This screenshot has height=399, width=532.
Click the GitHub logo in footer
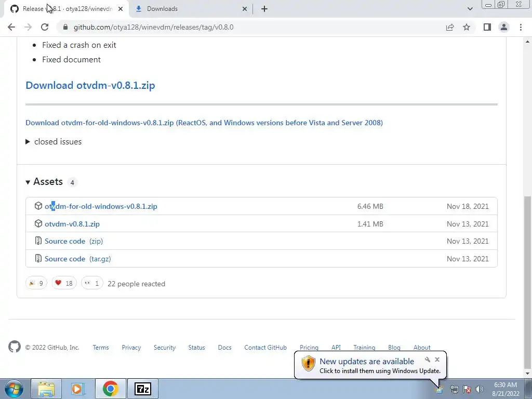click(15, 347)
